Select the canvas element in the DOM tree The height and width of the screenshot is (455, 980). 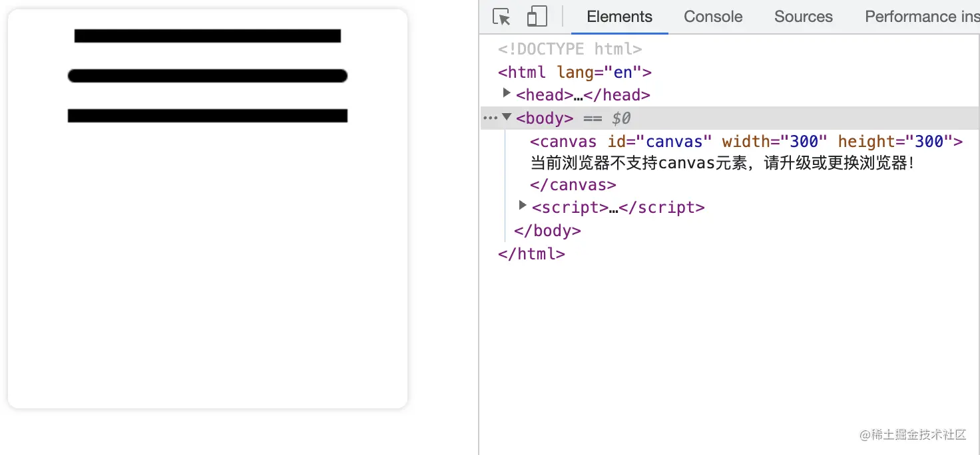[x=563, y=141]
